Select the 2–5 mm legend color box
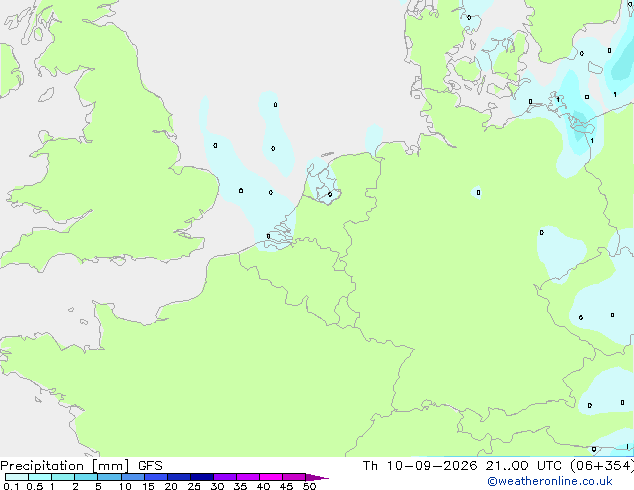 click(86, 477)
